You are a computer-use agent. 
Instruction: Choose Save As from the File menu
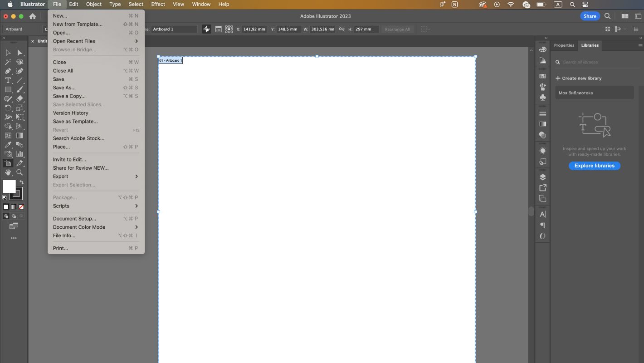(64, 87)
